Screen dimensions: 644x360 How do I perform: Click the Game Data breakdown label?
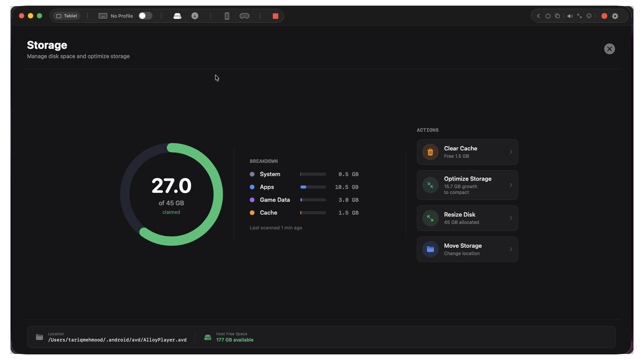(275, 200)
